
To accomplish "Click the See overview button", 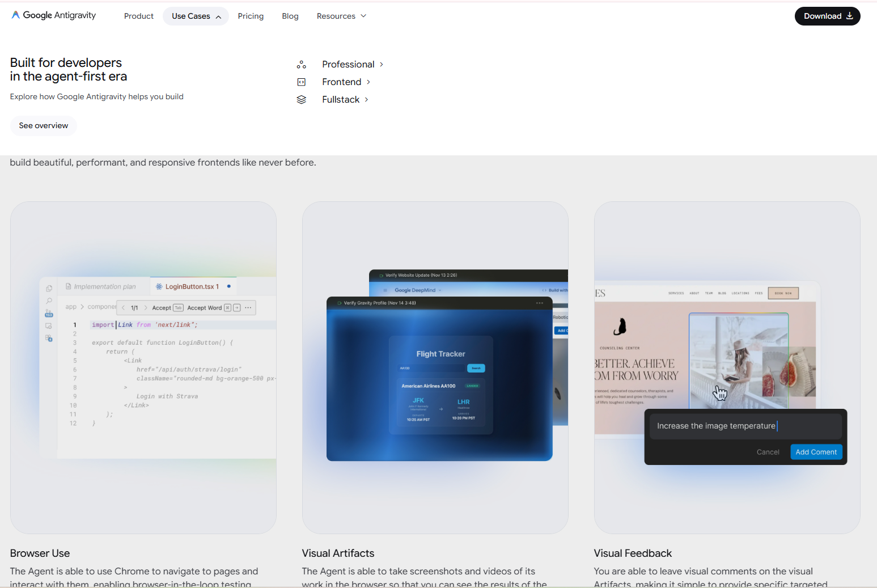I will pyautogui.click(x=44, y=126).
